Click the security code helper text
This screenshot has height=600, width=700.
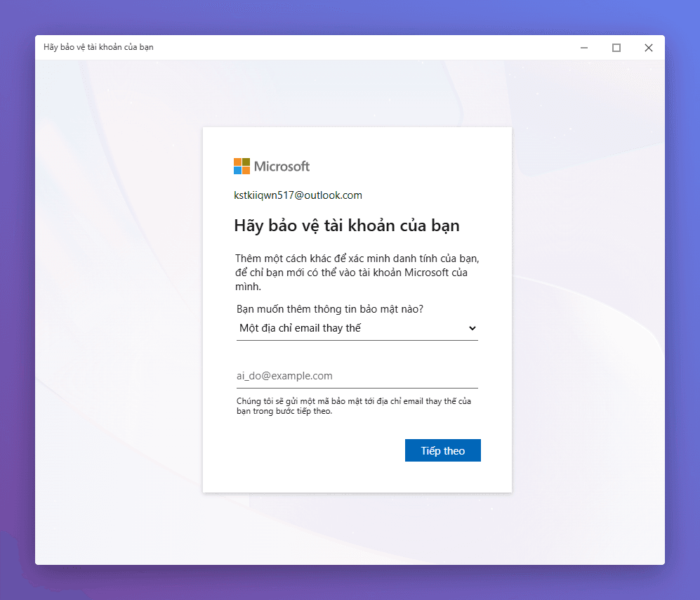354,406
